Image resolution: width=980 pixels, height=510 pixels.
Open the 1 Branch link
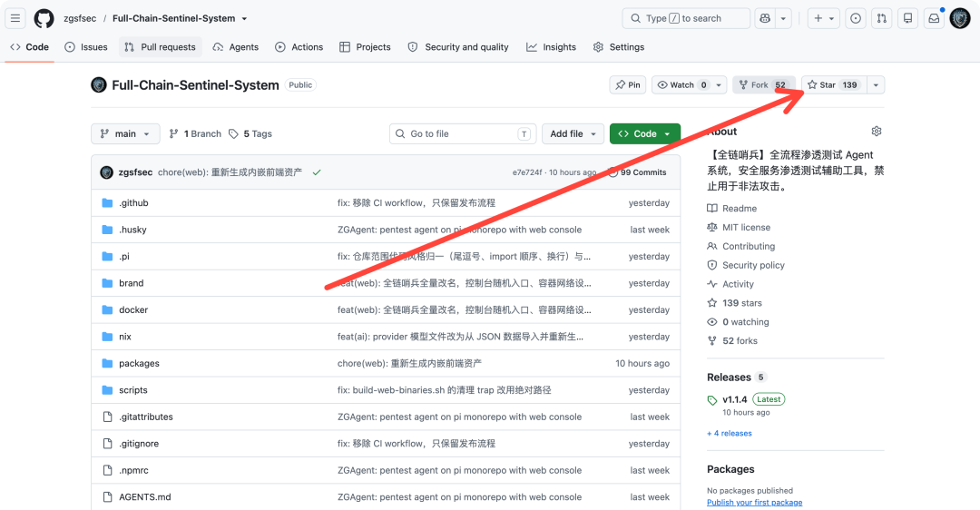coord(195,133)
